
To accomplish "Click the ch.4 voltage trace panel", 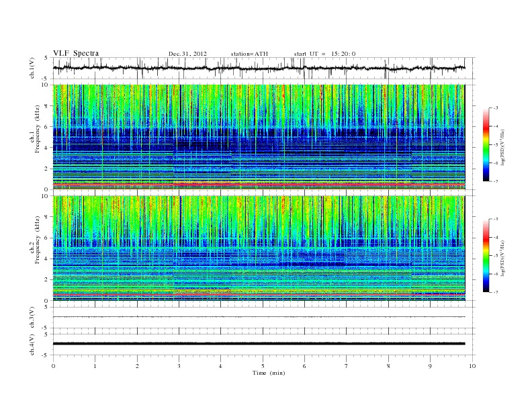I will click(264, 345).
